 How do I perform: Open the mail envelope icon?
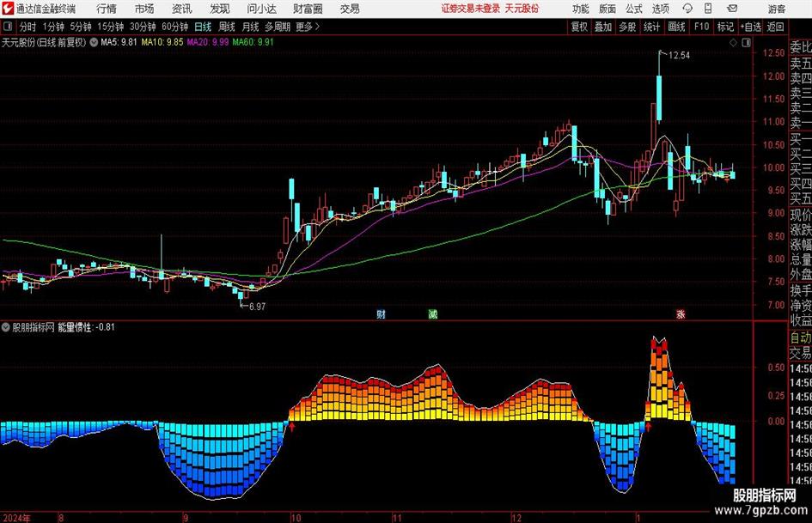click(732, 9)
